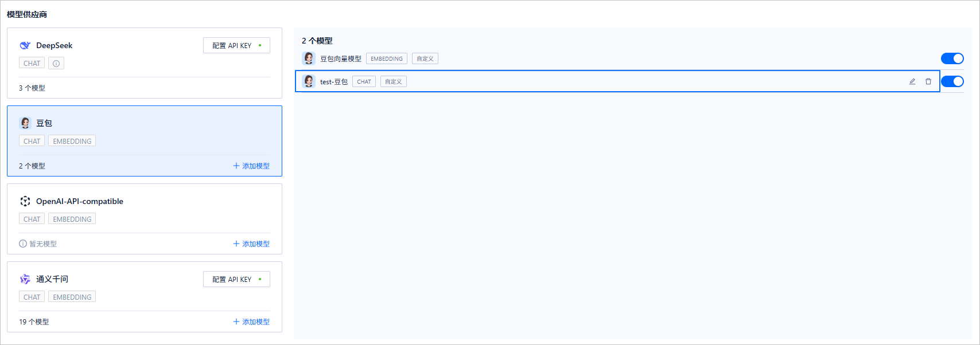Click the CHAT tag under OpenAI-API-compatible

coord(32,219)
